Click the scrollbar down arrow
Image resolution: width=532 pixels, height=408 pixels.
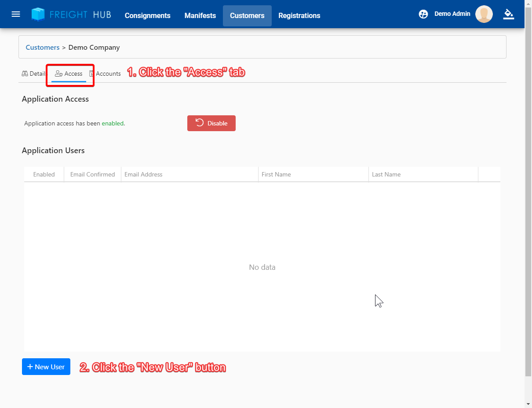pyautogui.click(x=528, y=404)
